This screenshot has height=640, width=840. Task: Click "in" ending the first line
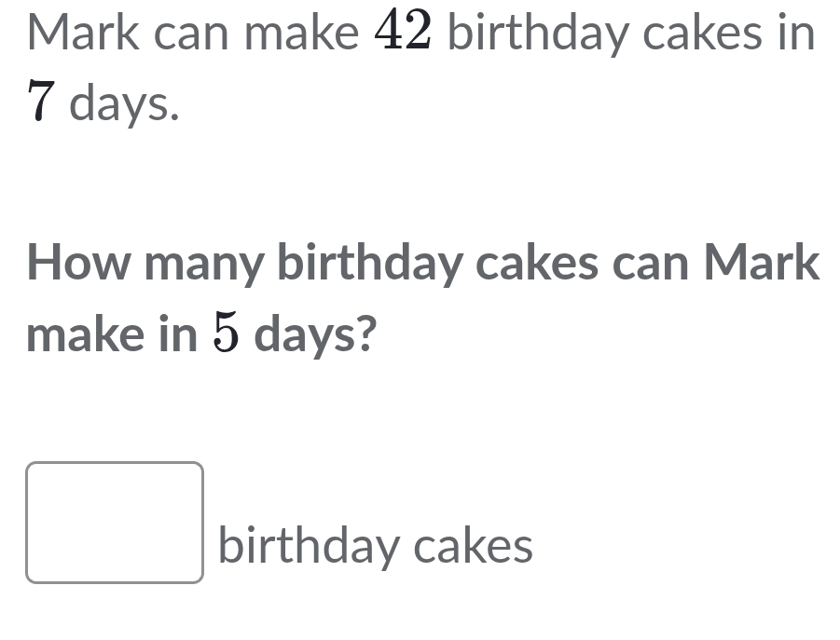click(799, 34)
